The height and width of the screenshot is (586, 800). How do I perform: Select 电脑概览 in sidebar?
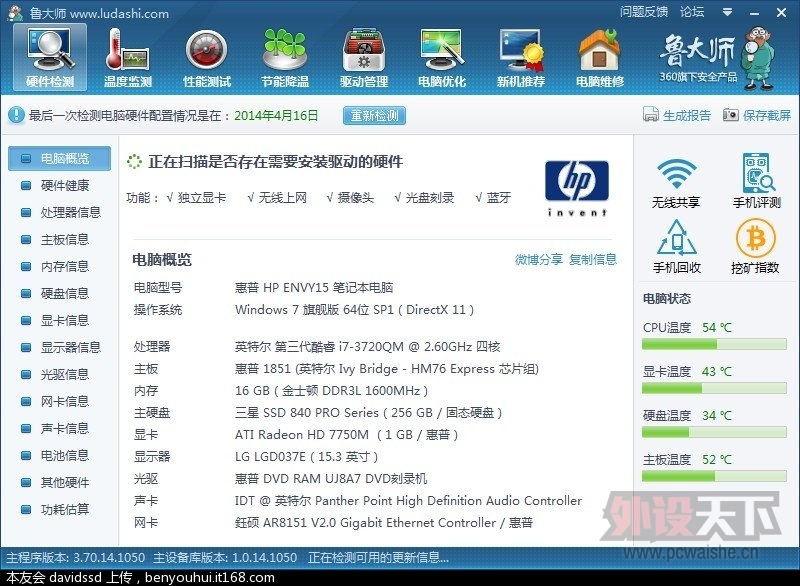click(59, 159)
